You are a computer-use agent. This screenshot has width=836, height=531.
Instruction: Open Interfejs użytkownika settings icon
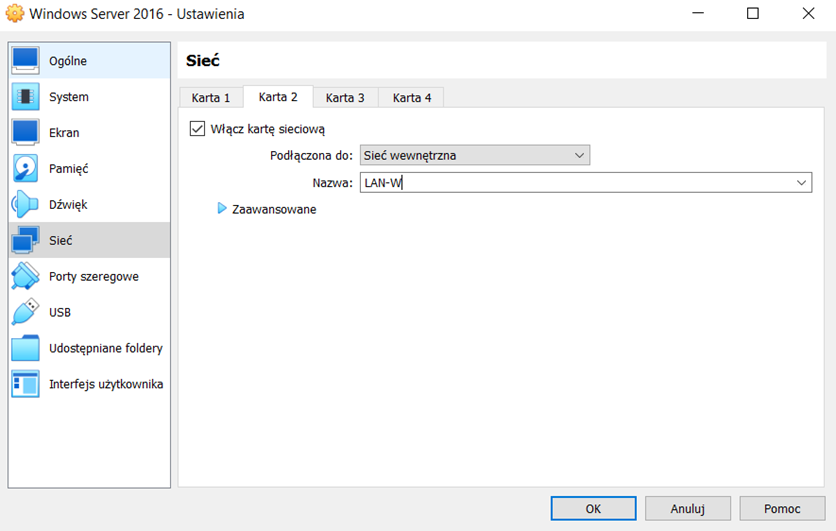tap(25, 385)
